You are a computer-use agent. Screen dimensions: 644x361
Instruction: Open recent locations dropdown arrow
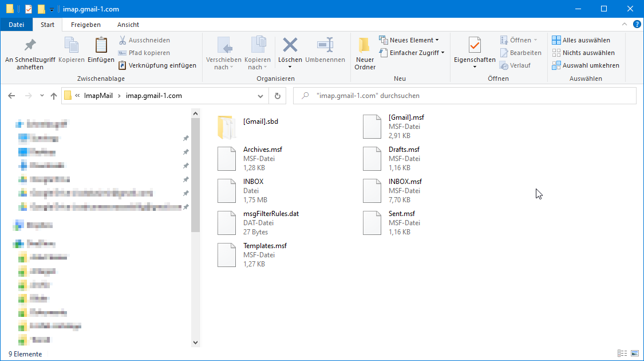click(x=42, y=96)
